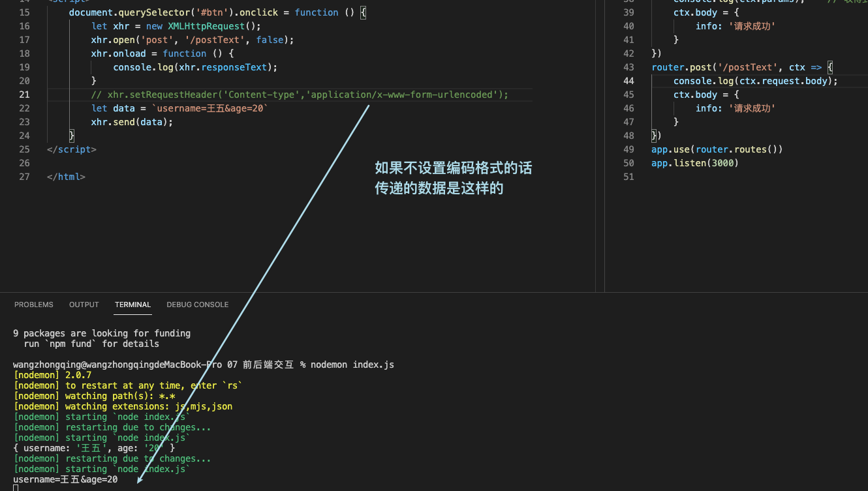Click the router.post('/postText') line
The width and height of the screenshot is (868, 491).
[x=743, y=67]
